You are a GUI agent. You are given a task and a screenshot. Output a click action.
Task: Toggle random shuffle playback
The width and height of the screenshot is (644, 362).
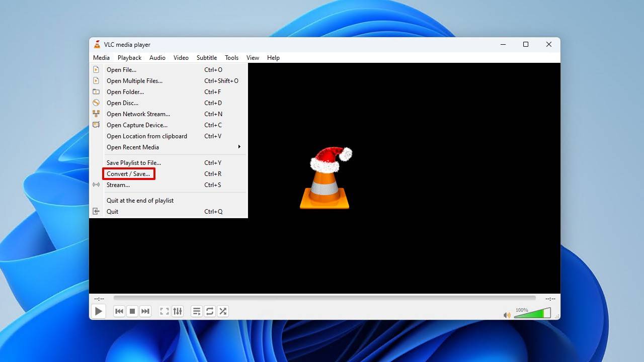(223, 311)
